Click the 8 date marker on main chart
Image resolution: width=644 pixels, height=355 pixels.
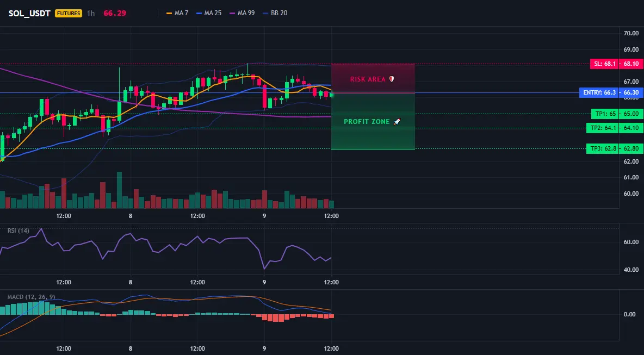[x=131, y=216]
